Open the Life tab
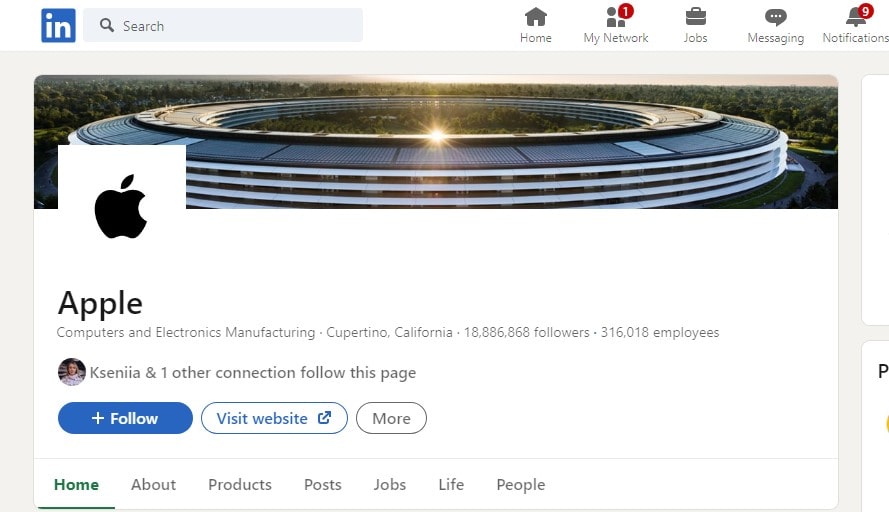 pos(451,484)
